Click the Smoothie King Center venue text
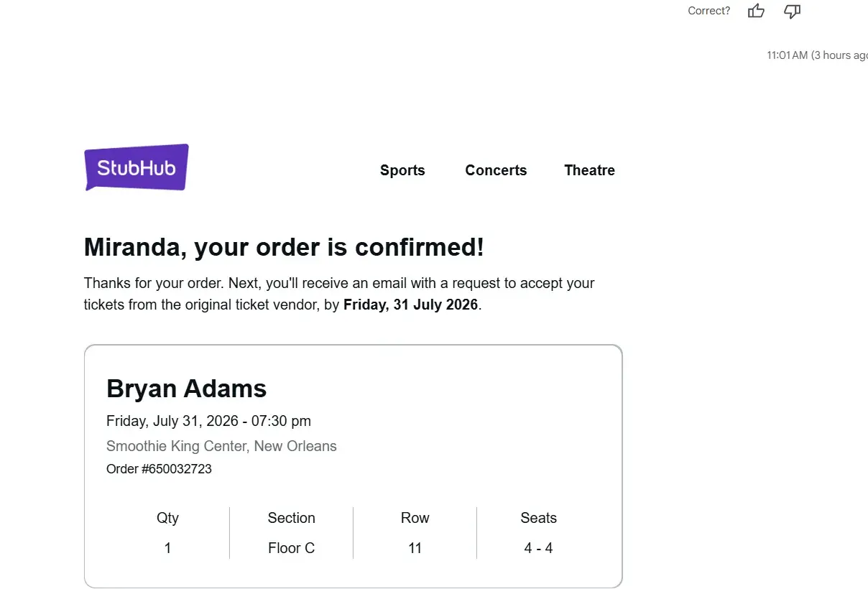The image size is (868, 589). pyautogui.click(x=221, y=446)
